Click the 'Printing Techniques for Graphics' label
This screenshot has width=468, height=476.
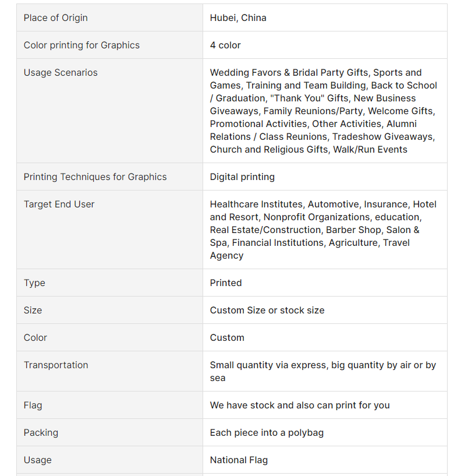pos(95,177)
